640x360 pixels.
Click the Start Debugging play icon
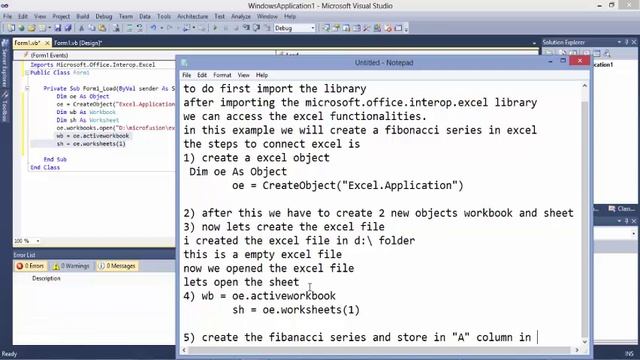click(x=215, y=28)
